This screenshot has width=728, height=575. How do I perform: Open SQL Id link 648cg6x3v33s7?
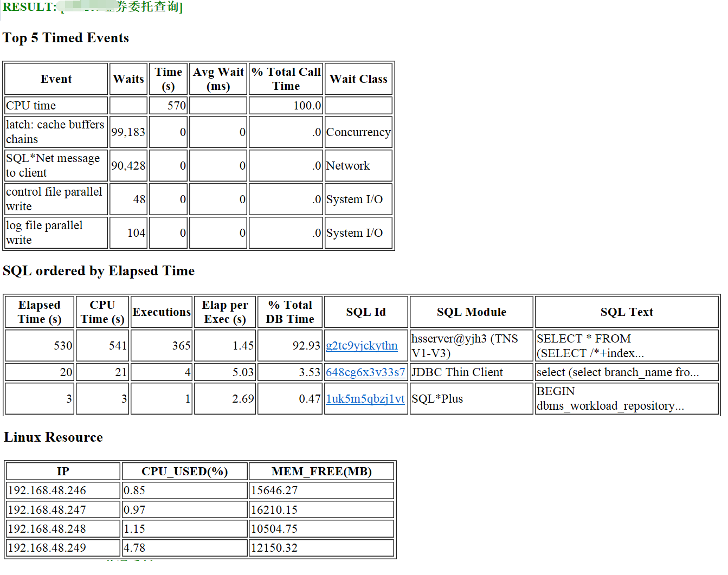click(x=365, y=372)
